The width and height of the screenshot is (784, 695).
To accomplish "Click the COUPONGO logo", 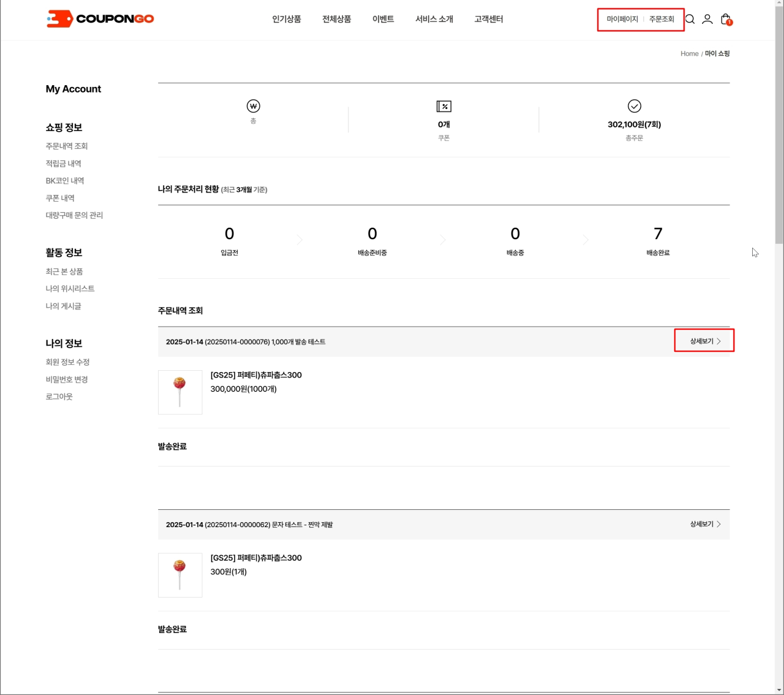I will click(x=100, y=19).
